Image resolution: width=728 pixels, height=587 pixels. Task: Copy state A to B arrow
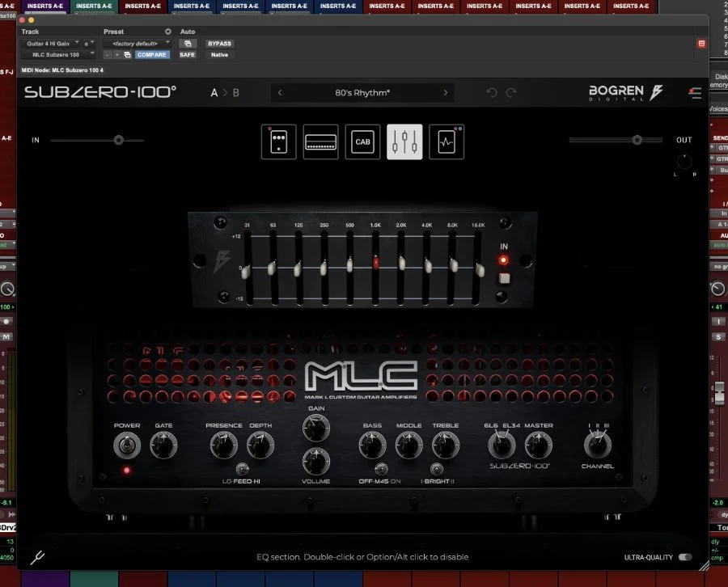225,93
